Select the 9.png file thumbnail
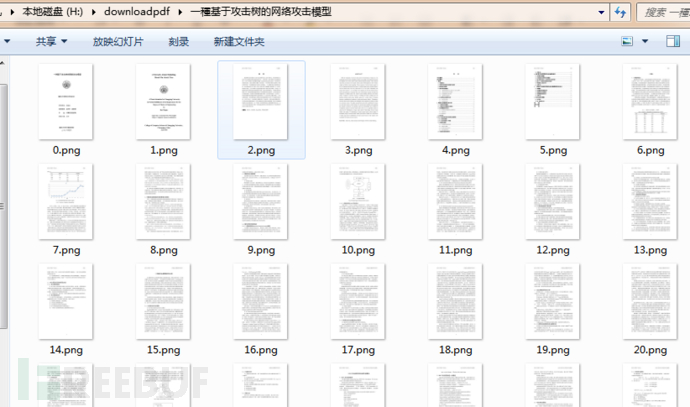 coord(261,202)
